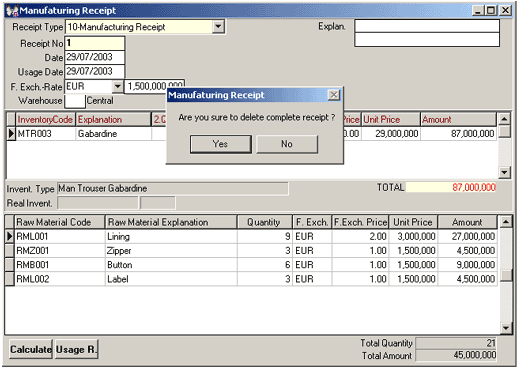The width and height of the screenshot is (520, 370).
Task: Click the Label explanation cell
Action: (171, 279)
